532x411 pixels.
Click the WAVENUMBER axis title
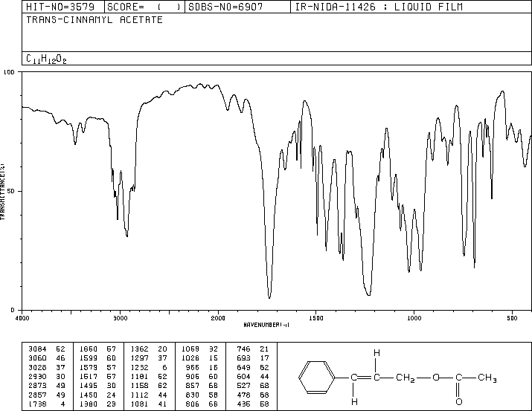coord(266,325)
